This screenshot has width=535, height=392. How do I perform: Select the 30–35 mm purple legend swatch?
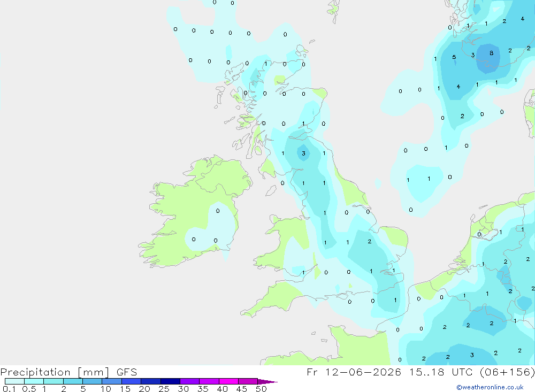coord(190,381)
